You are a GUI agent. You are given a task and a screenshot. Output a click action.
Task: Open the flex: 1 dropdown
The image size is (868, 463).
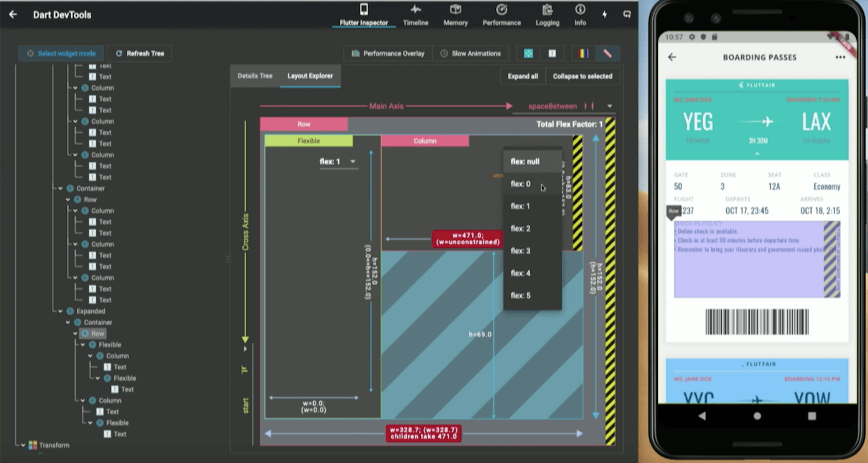pos(338,162)
